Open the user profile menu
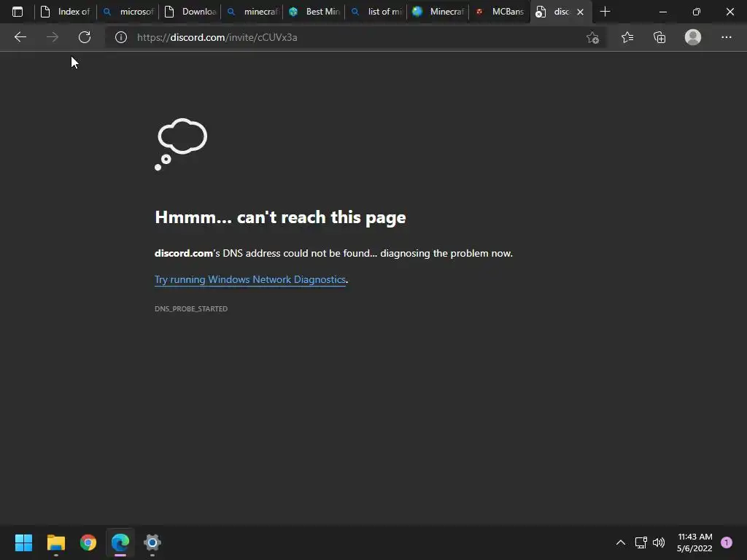Screen dimensions: 747x560 tap(693, 37)
